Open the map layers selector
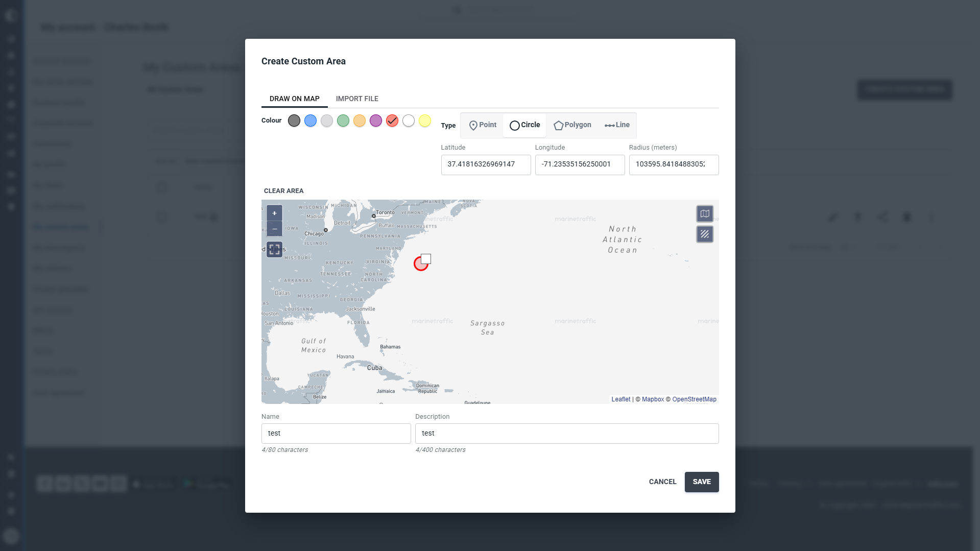The width and height of the screenshot is (980, 551). coord(705,213)
